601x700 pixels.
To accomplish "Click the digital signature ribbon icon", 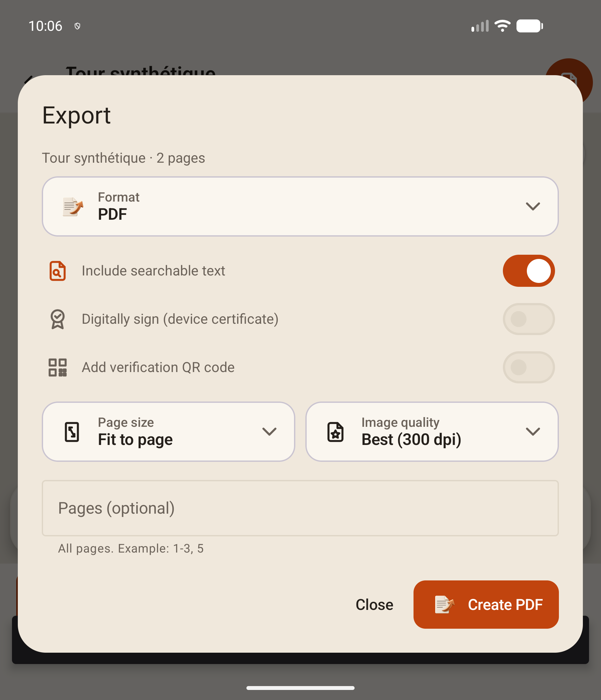I will point(58,319).
